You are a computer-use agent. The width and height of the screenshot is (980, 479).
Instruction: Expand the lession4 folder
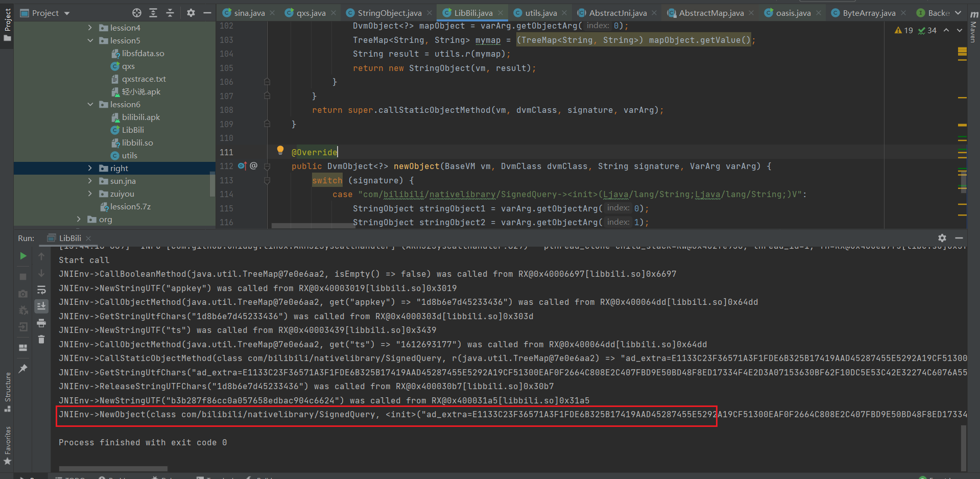pos(90,28)
